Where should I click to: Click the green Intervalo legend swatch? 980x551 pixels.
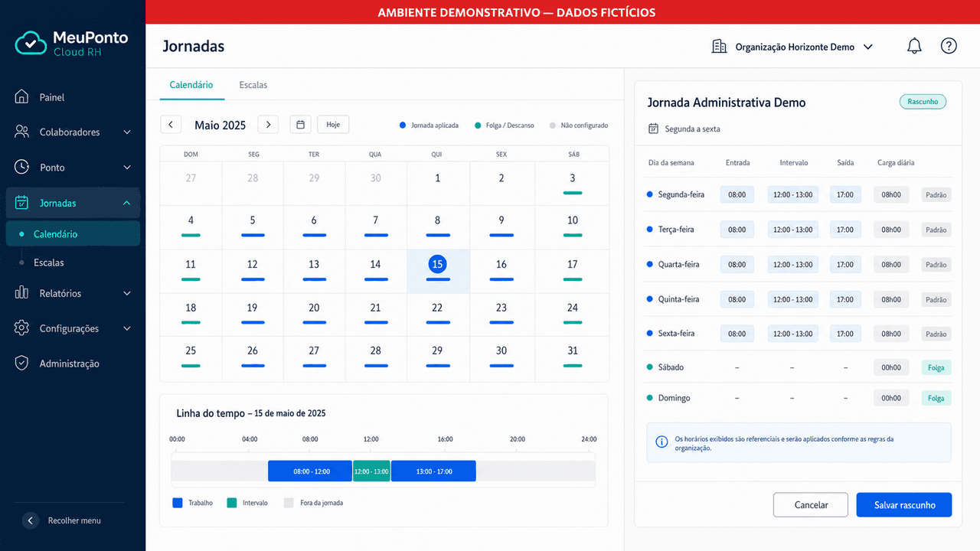point(232,503)
